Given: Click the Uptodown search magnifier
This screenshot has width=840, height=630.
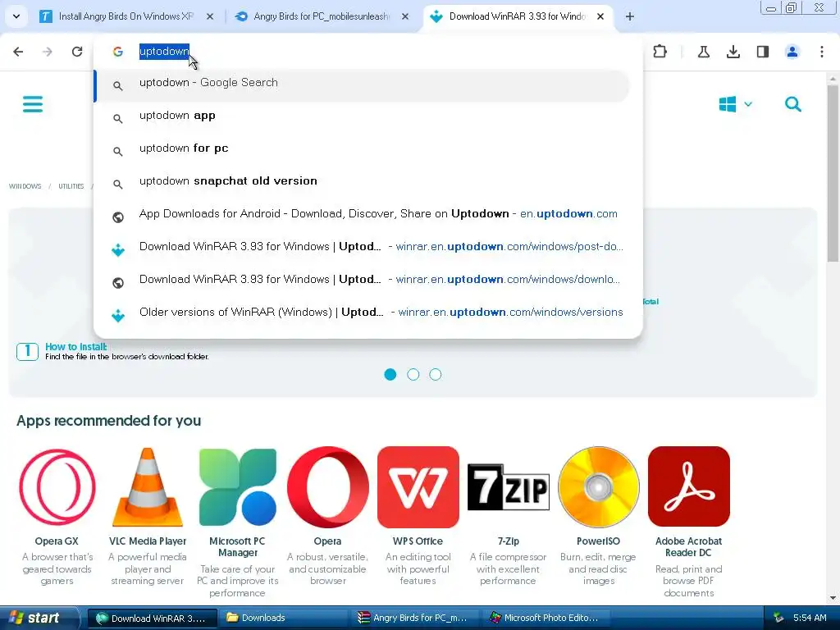Looking at the screenshot, I should pos(793,104).
